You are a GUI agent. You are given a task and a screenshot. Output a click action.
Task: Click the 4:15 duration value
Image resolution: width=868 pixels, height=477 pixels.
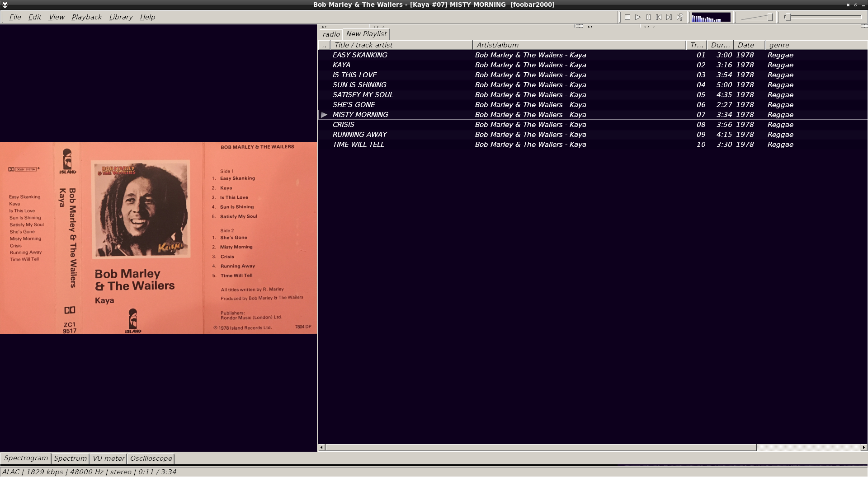(x=724, y=135)
